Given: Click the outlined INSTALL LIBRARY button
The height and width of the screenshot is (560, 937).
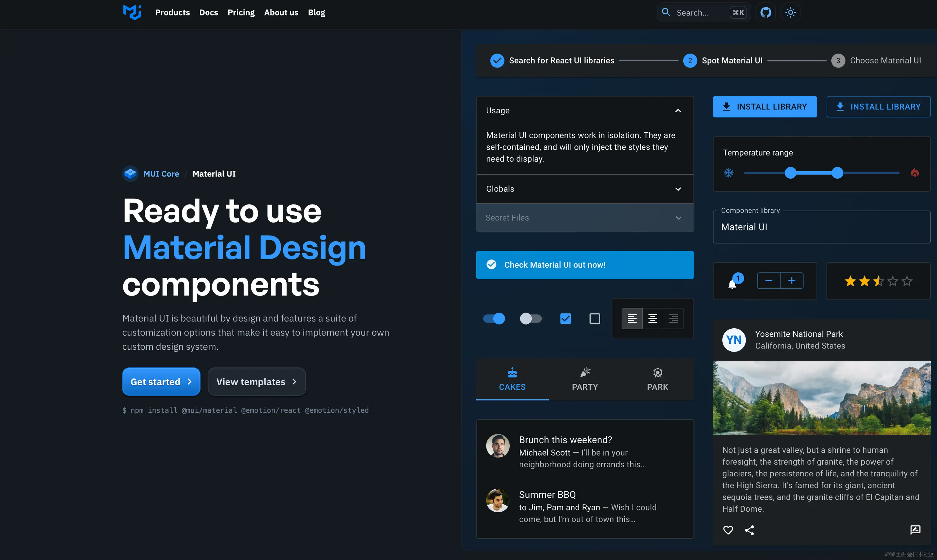Looking at the screenshot, I should point(878,107).
